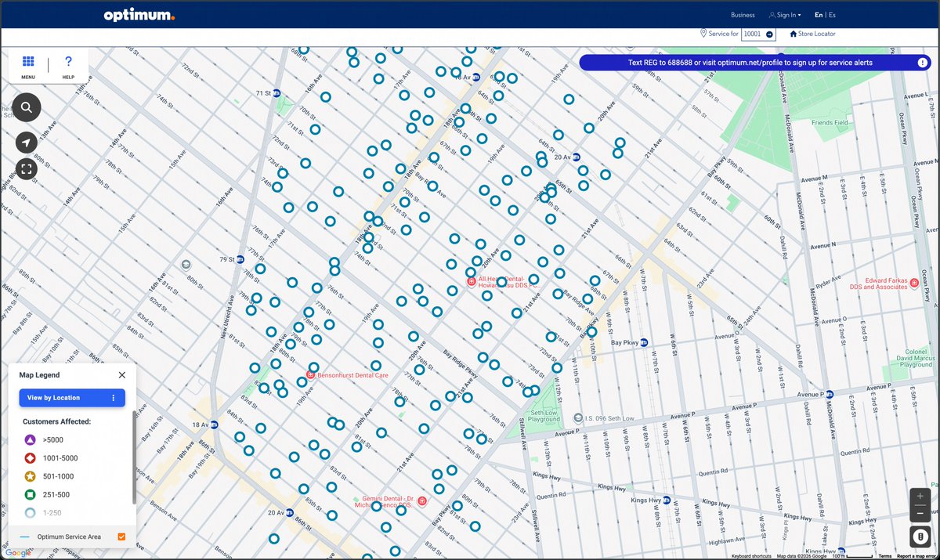Open the Terms link on map
940x560 pixels.
click(x=884, y=556)
